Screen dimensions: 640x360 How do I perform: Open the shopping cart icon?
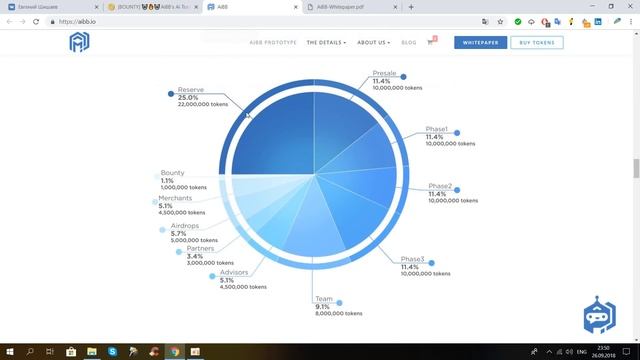pyautogui.click(x=430, y=42)
